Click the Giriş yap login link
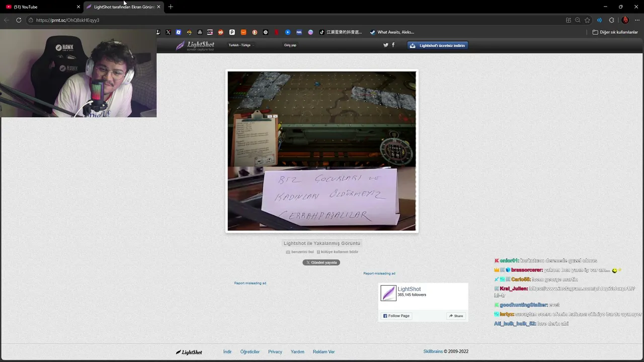This screenshot has width=644, height=362. (x=290, y=45)
